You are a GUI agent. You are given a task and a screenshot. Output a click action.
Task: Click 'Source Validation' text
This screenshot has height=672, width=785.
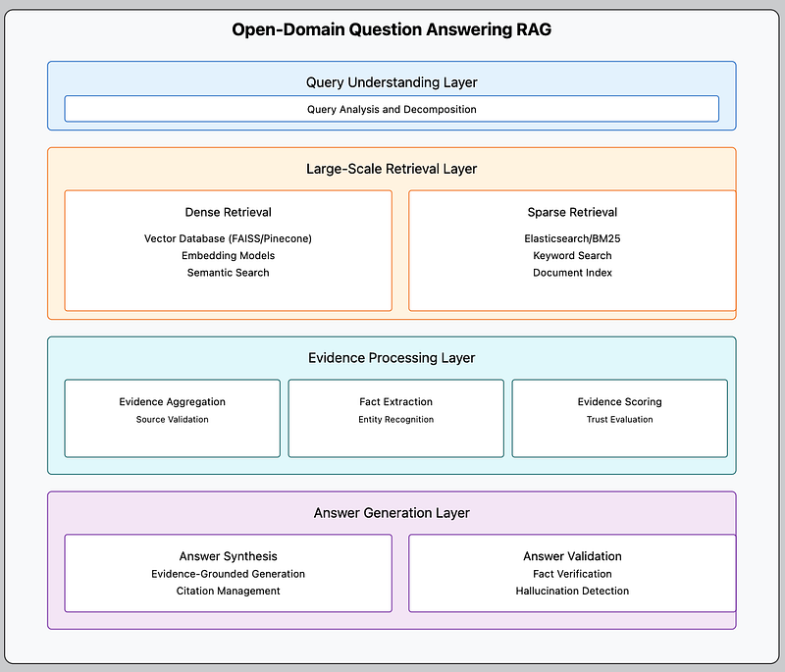[173, 419]
